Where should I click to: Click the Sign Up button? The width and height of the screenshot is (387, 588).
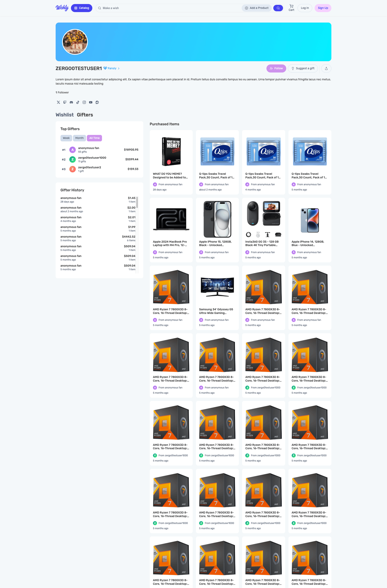tap(323, 8)
